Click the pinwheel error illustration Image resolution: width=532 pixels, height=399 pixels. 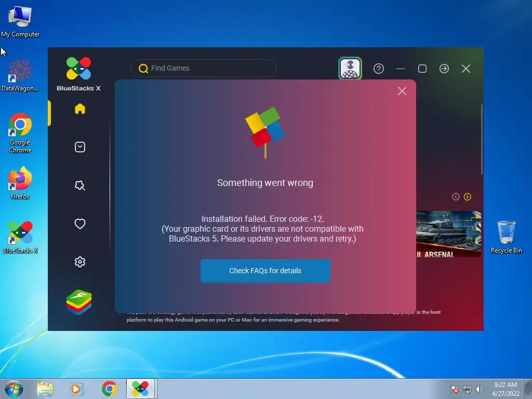click(265, 132)
